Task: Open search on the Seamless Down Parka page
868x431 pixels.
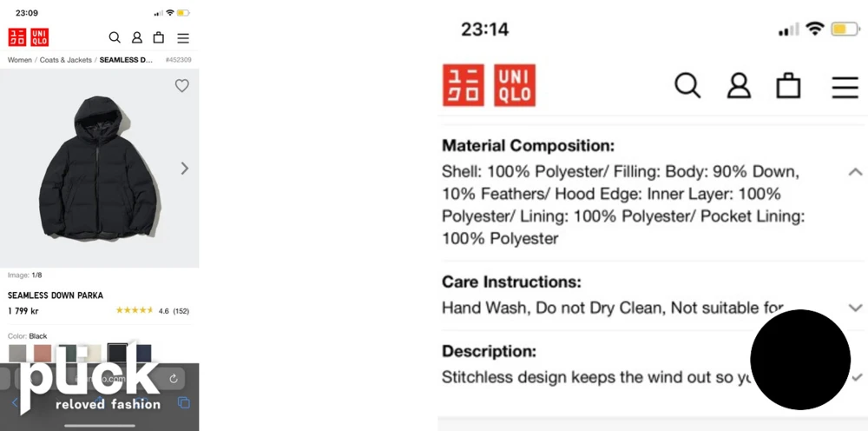Action: 115,37
